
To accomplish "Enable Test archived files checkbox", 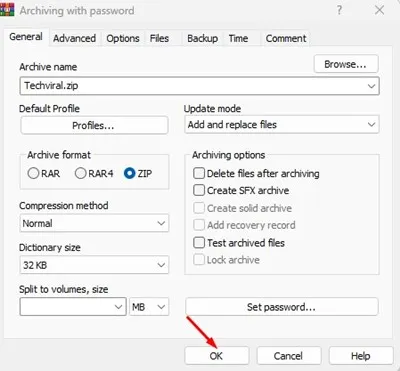I will tap(199, 243).
